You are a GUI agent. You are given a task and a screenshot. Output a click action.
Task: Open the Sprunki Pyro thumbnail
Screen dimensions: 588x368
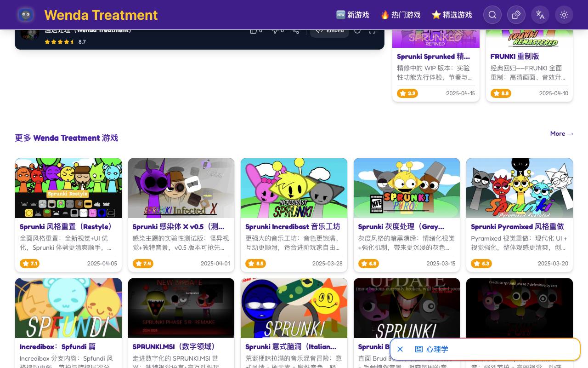407,188
